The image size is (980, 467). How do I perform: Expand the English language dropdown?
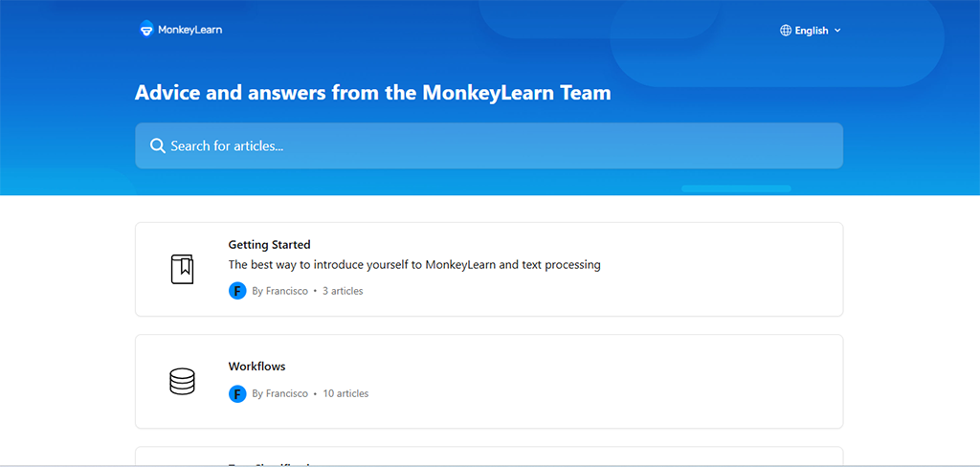tap(811, 30)
